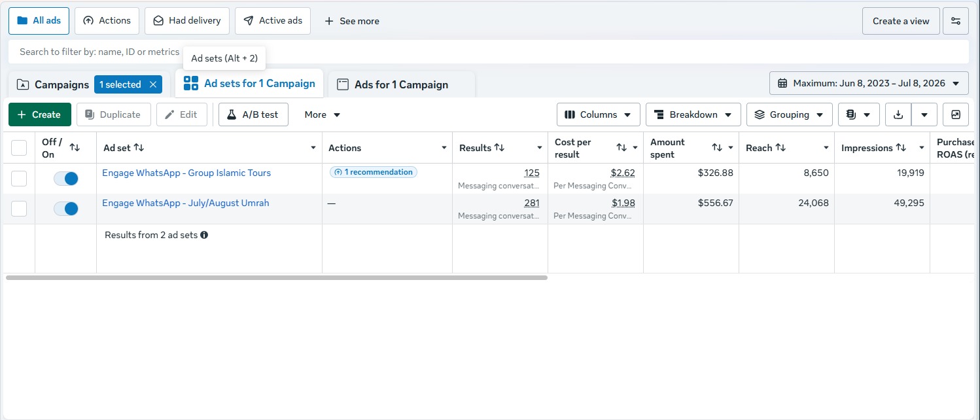This screenshot has height=420, width=980.
Task: Open Engage WhatsApp - July/August Umrah link
Action: (x=186, y=203)
